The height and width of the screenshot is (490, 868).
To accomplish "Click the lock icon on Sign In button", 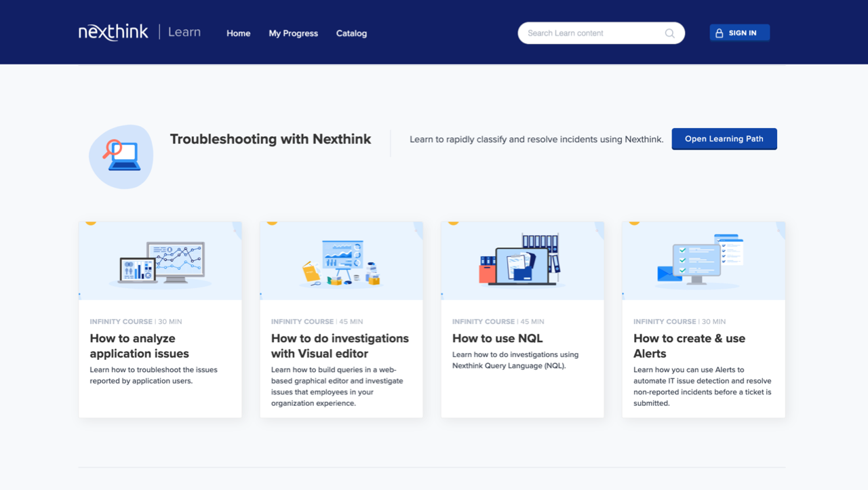I will click(x=719, y=32).
